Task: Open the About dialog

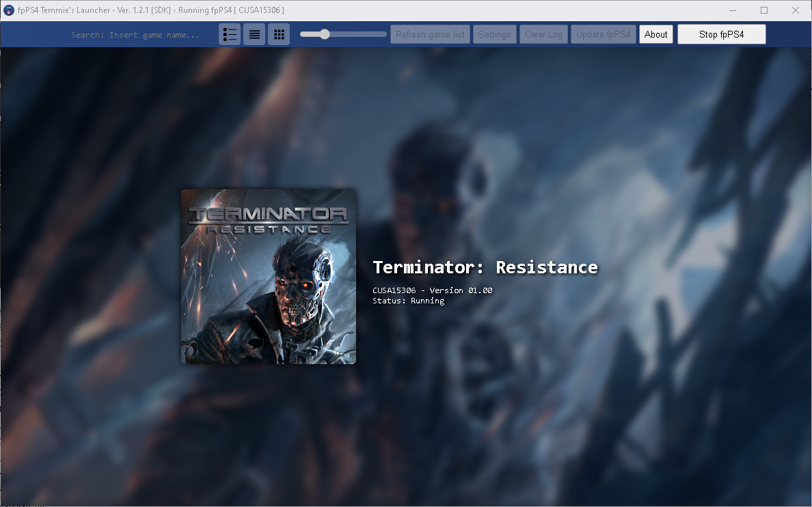Action: pos(655,33)
